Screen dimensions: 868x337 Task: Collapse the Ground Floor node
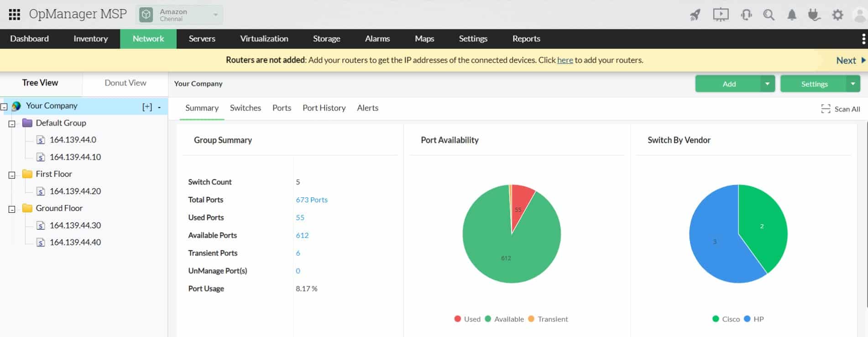click(x=12, y=209)
